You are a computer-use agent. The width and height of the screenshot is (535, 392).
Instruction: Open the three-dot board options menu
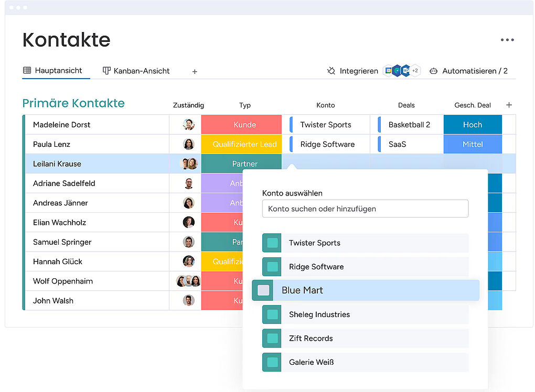pos(507,40)
